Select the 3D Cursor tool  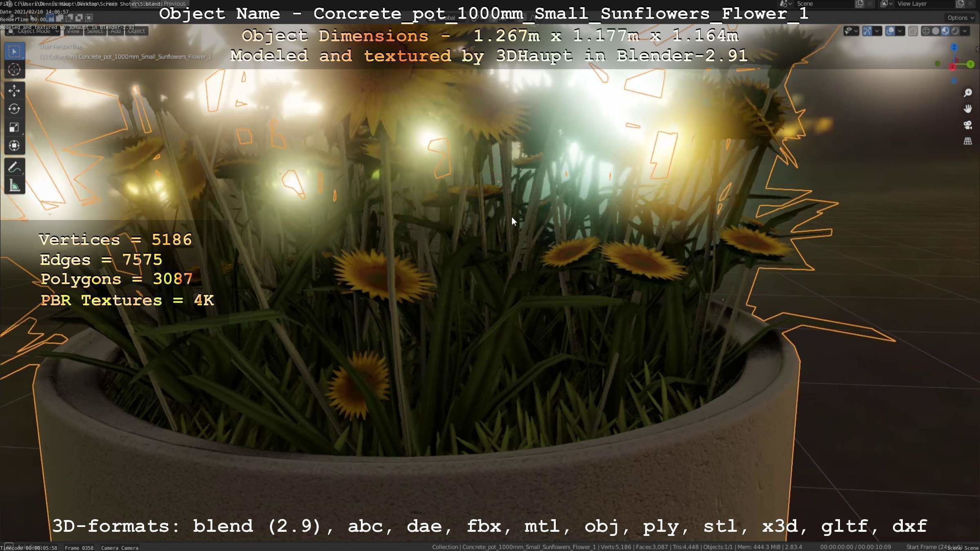point(14,70)
